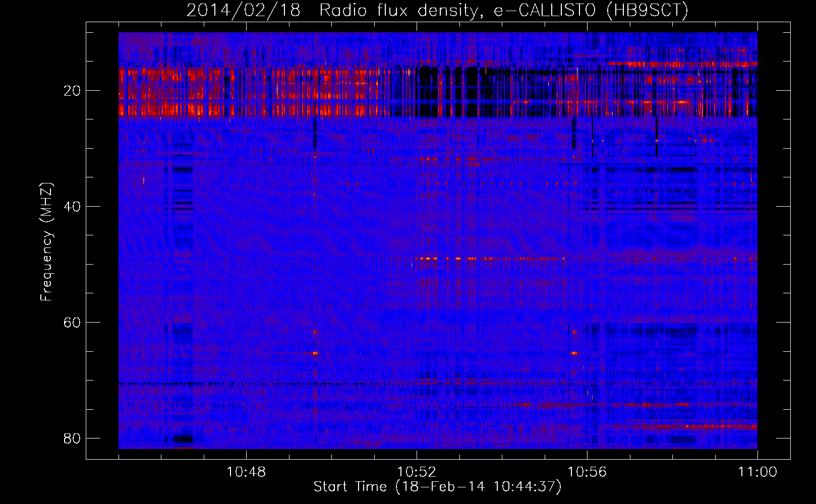Click the '80' frequency tick label
The height and width of the screenshot is (504, 816).
coord(72,438)
